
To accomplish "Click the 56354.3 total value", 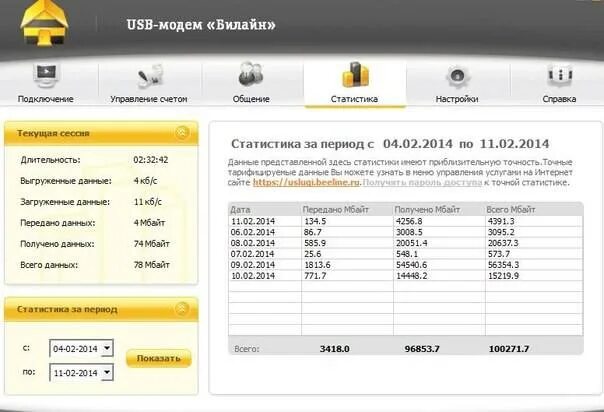I will click(503, 265).
